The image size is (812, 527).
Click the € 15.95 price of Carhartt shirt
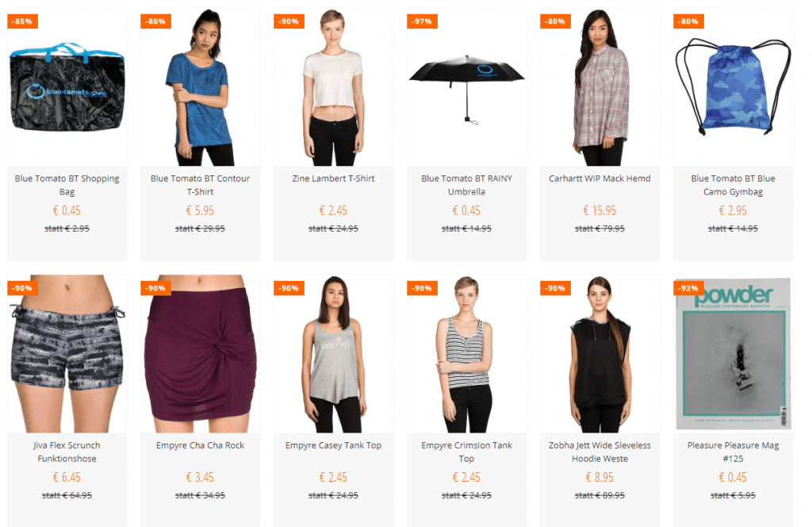(x=599, y=210)
